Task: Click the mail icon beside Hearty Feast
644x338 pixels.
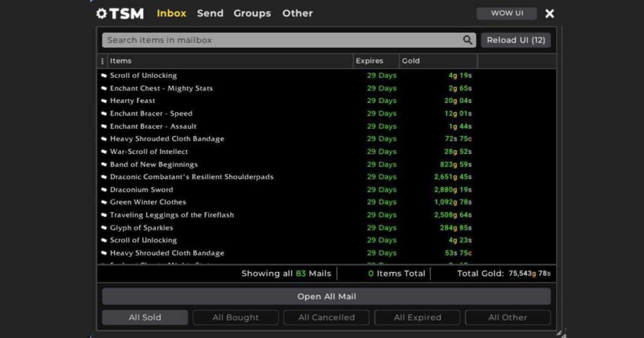Action: [104, 101]
